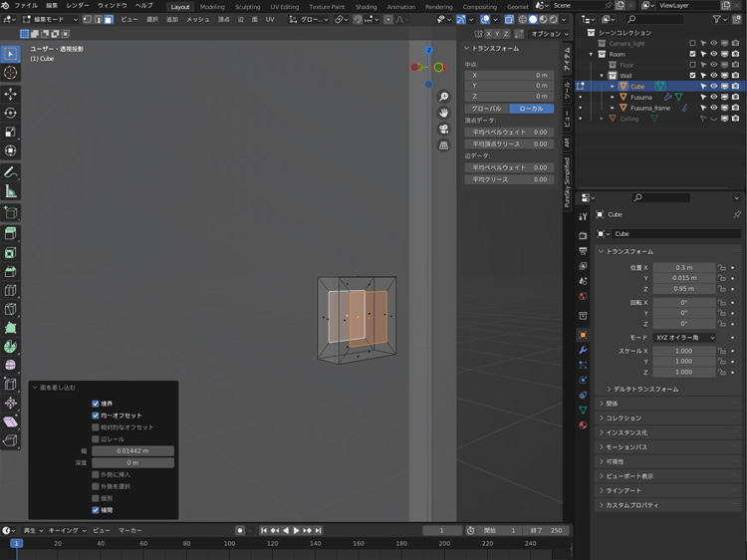The image size is (747, 560).
Task: Toggle Fusuma eye visibility in outliner
Action: click(x=713, y=98)
